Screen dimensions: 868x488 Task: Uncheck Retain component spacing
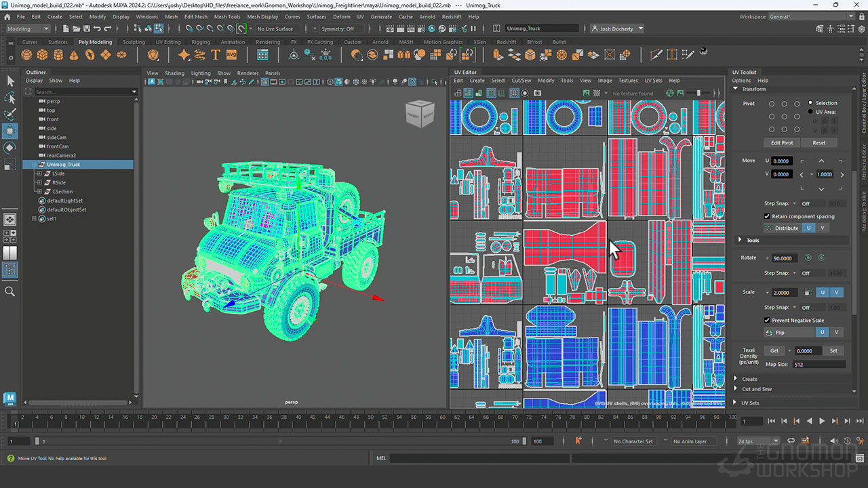tap(767, 216)
